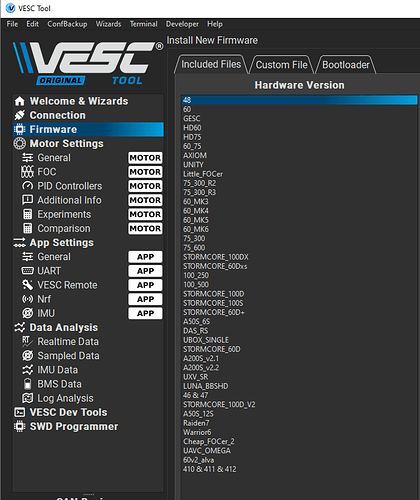The width and height of the screenshot is (420, 500).
Task: Click the FOC waveform icon
Action: click(28, 172)
